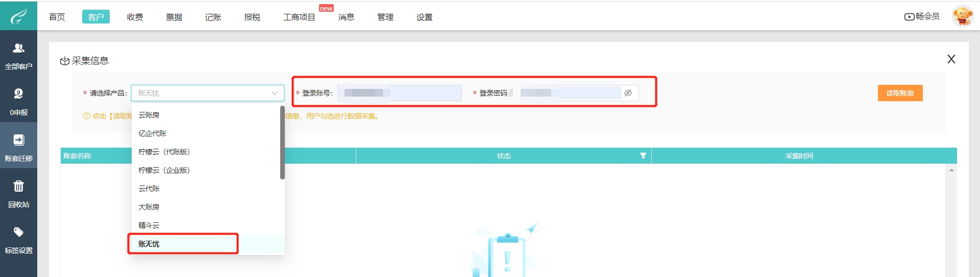Choose 精斗云 from the product list
Image resolution: width=980 pixels, height=277 pixels.
point(206,225)
